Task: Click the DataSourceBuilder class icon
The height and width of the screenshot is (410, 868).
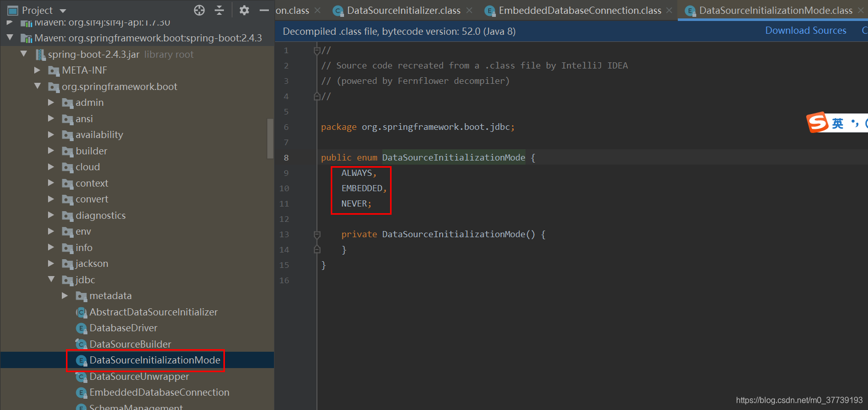Action: point(81,345)
